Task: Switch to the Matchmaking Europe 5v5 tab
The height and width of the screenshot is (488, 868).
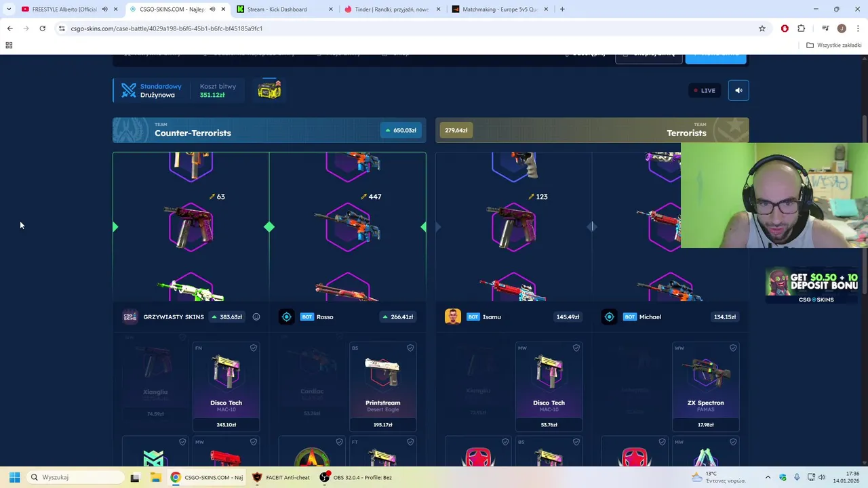Action: coord(500,9)
